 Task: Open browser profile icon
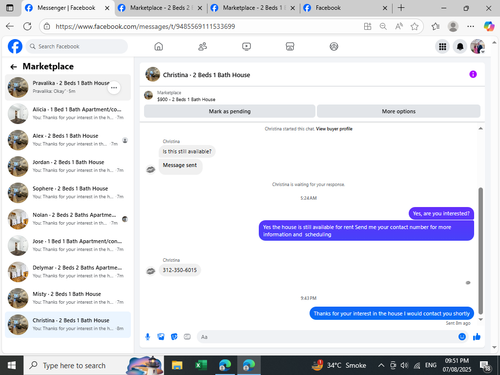tap(453, 26)
